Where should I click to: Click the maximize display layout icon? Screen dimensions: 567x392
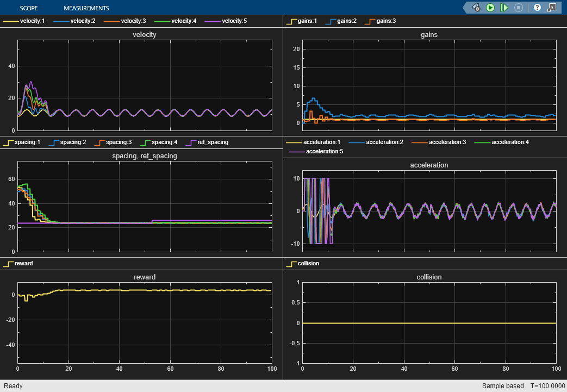[552, 8]
